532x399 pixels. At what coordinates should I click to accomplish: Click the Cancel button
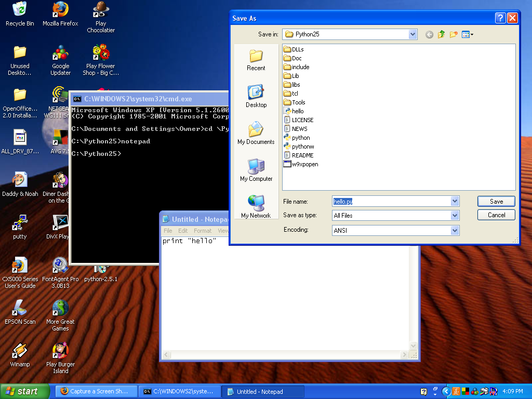[496, 215]
